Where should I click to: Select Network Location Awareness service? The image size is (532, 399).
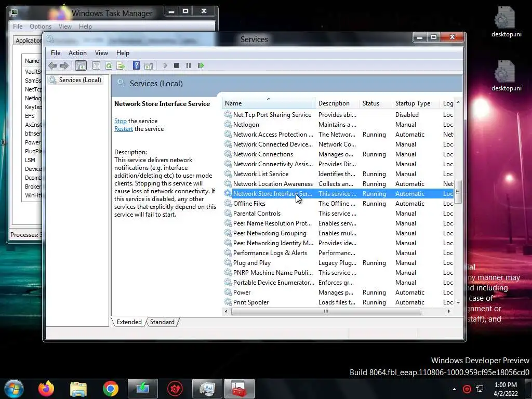338,183
